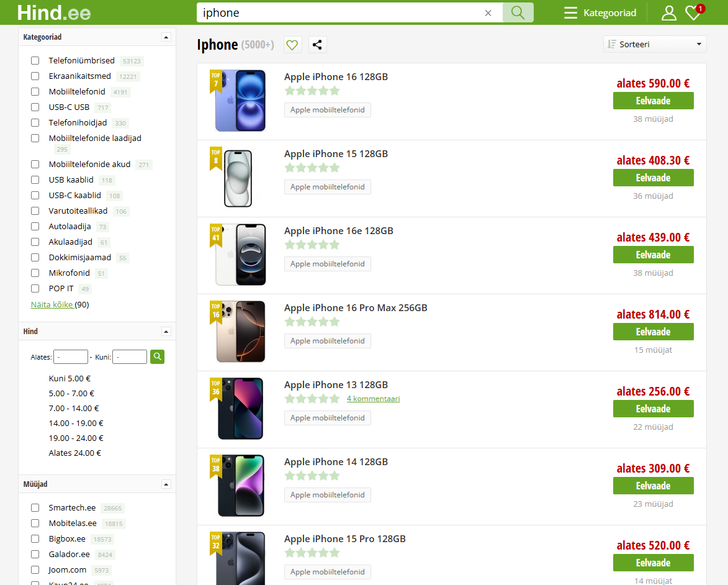The height and width of the screenshot is (585, 728).
Task: Check the Telefonihoidjad category
Action: point(35,123)
